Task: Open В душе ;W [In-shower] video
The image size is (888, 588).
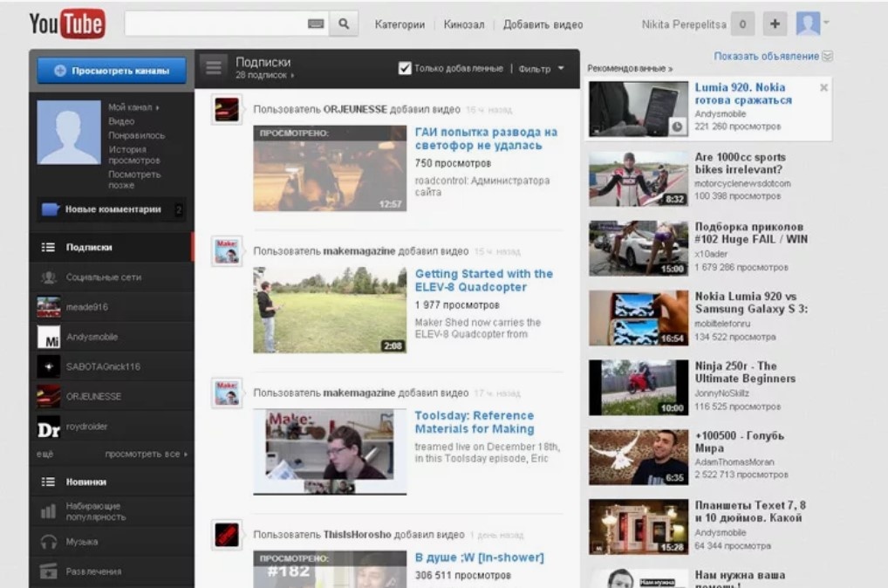Action: (479, 557)
